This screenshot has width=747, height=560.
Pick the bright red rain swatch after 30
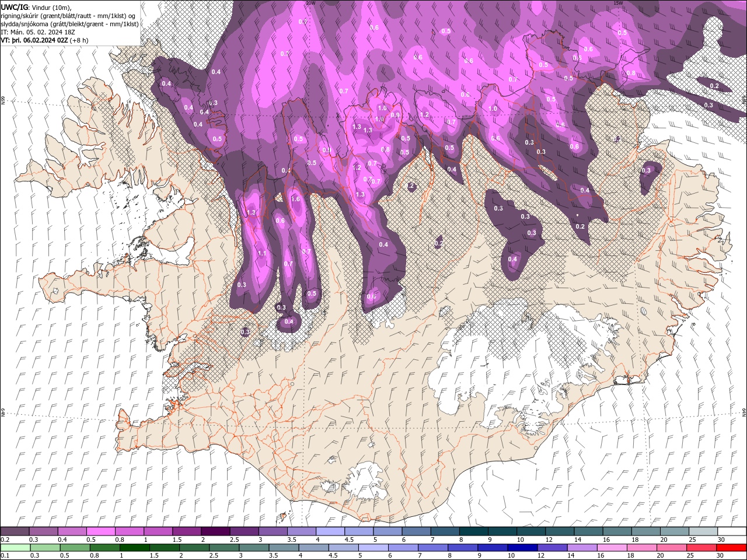[731, 548]
